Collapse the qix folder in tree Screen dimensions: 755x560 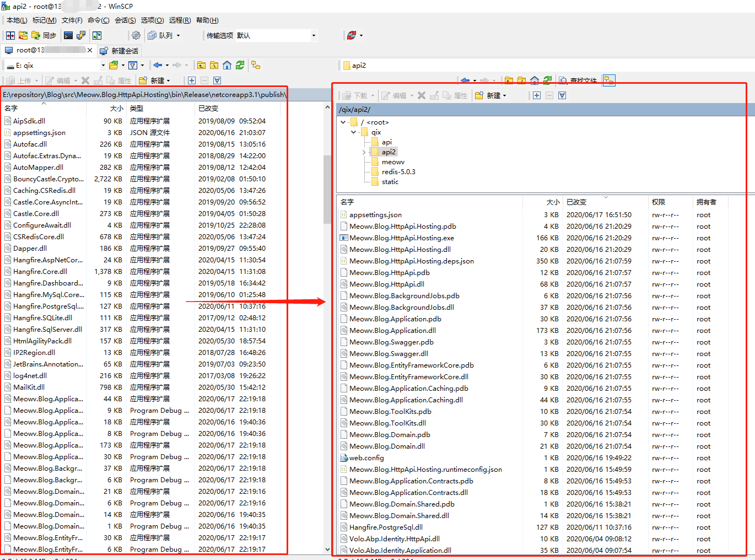[x=353, y=132]
